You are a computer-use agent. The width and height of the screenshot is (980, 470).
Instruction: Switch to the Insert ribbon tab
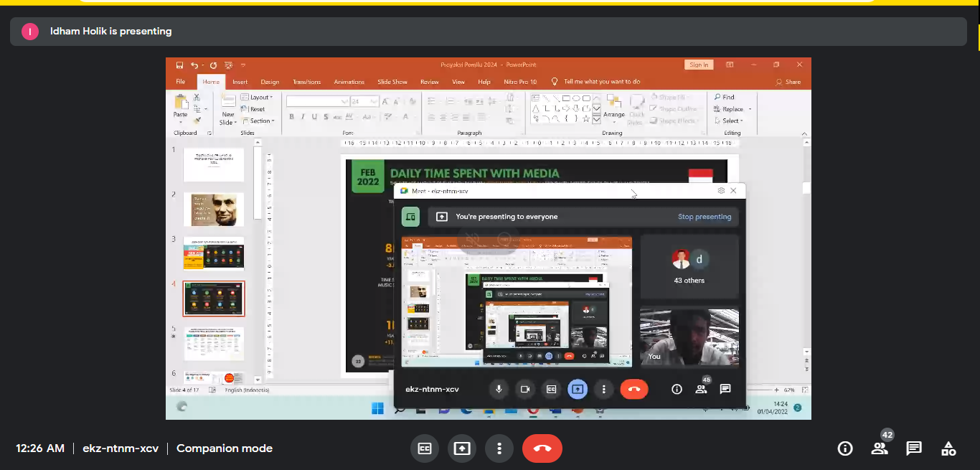(x=240, y=82)
